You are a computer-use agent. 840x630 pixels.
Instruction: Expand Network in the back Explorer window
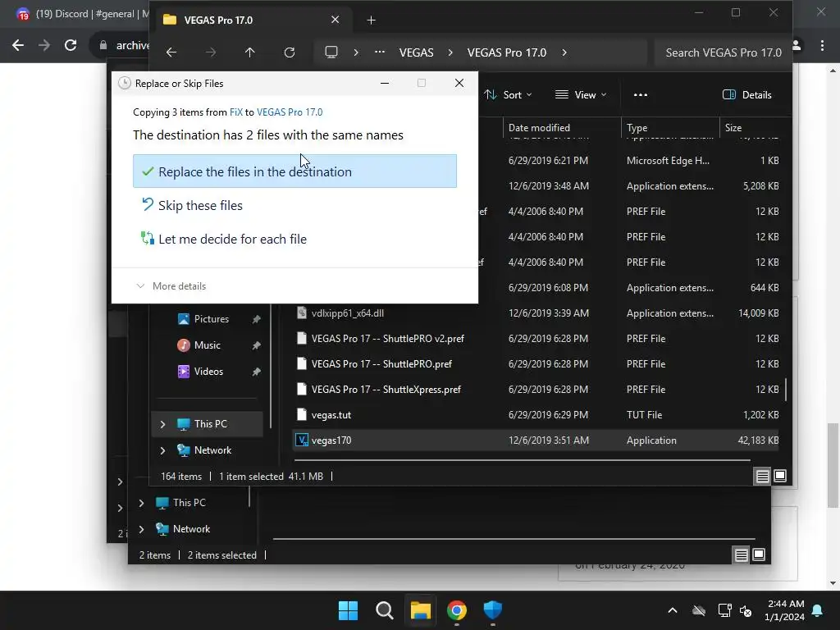click(141, 529)
